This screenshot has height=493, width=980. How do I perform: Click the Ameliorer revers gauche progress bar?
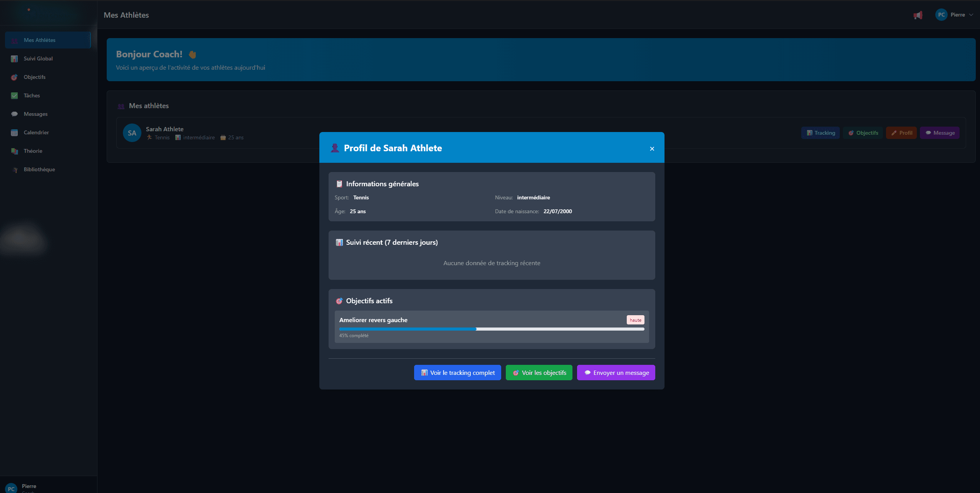point(492,329)
